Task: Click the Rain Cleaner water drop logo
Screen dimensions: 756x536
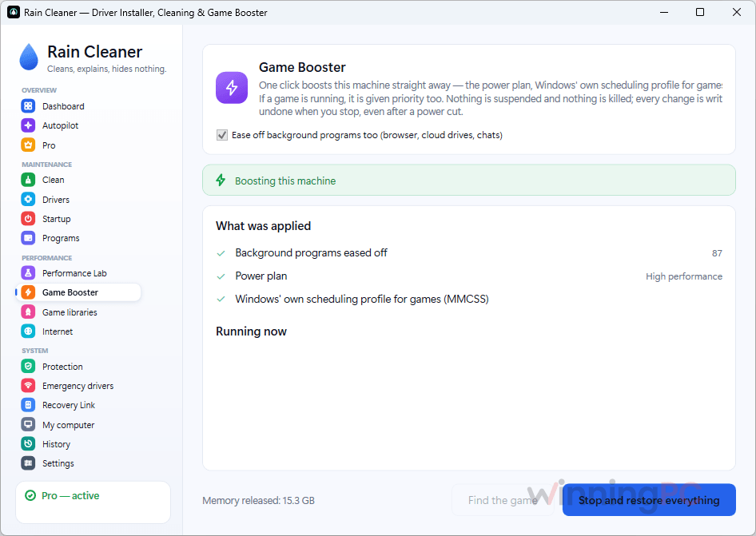Action: tap(29, 57)
